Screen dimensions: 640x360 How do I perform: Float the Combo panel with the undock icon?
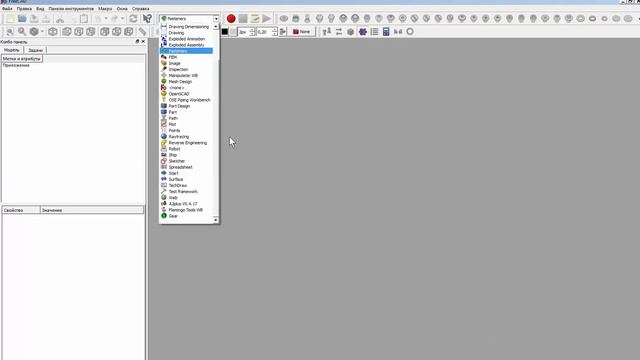tap(137, 42)
